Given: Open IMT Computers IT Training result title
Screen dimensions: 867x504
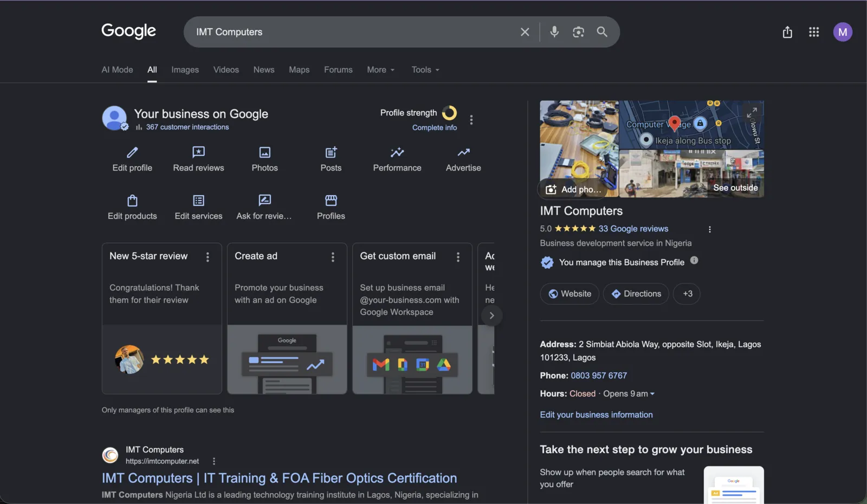Looking at the screenshot, I should pyautogui.click(x=279, y=478).
